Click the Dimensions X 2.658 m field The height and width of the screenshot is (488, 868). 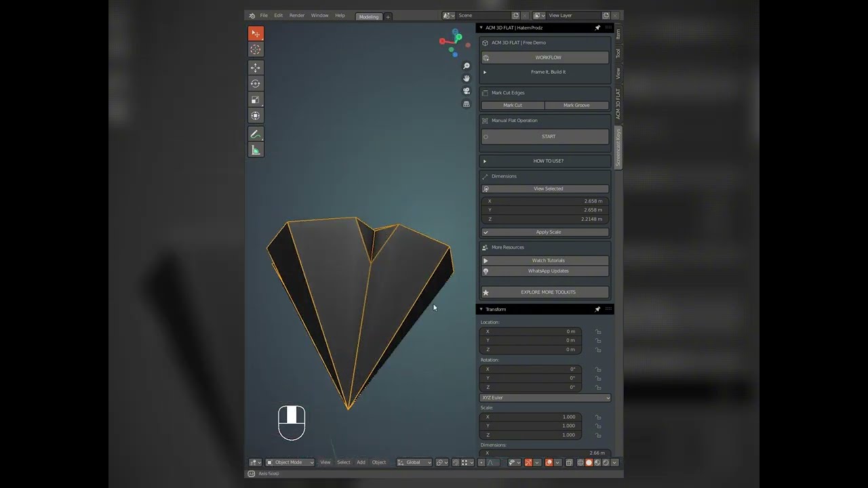(545, 201)
